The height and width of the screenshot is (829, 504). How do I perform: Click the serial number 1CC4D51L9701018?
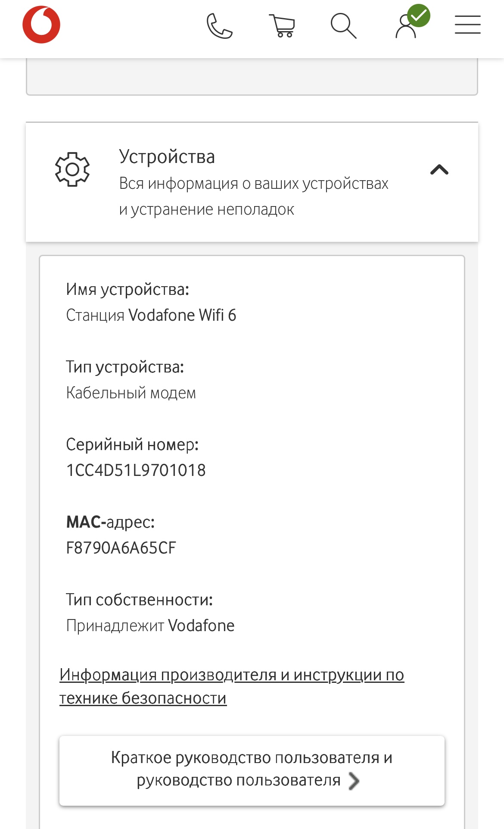136,470
